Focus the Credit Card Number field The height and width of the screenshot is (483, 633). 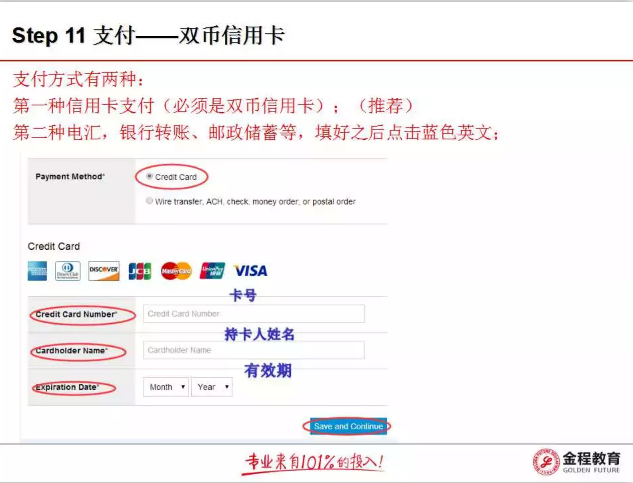254,314
